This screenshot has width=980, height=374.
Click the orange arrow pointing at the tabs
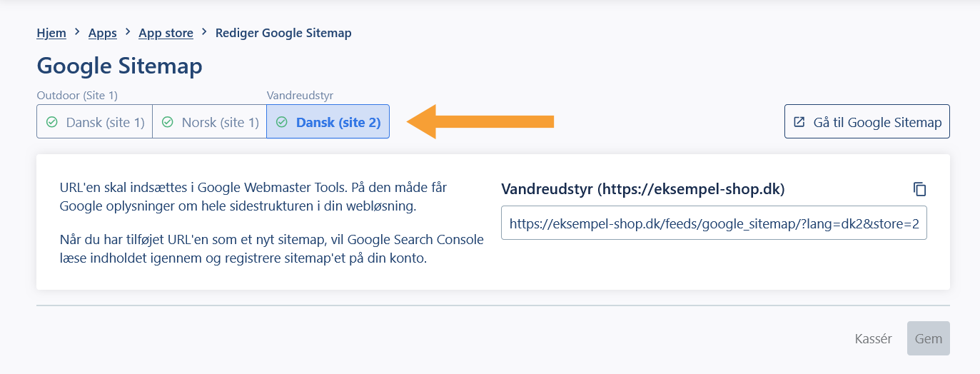point(481,122)
